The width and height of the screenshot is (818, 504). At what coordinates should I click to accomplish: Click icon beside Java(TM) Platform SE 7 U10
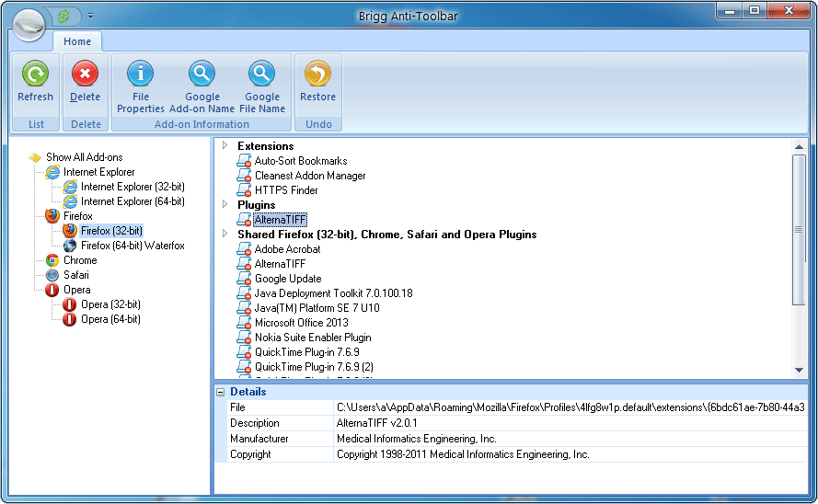tap(244, 308)
